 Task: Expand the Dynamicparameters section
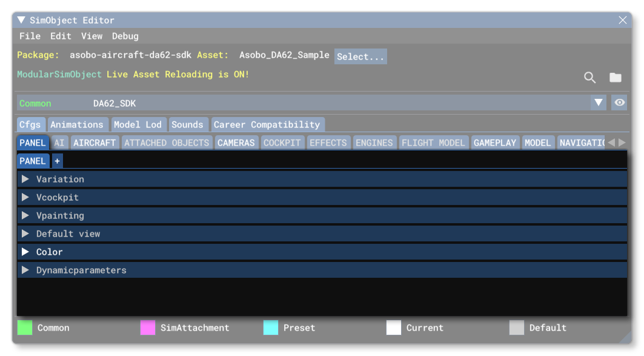tap(26, 270)
